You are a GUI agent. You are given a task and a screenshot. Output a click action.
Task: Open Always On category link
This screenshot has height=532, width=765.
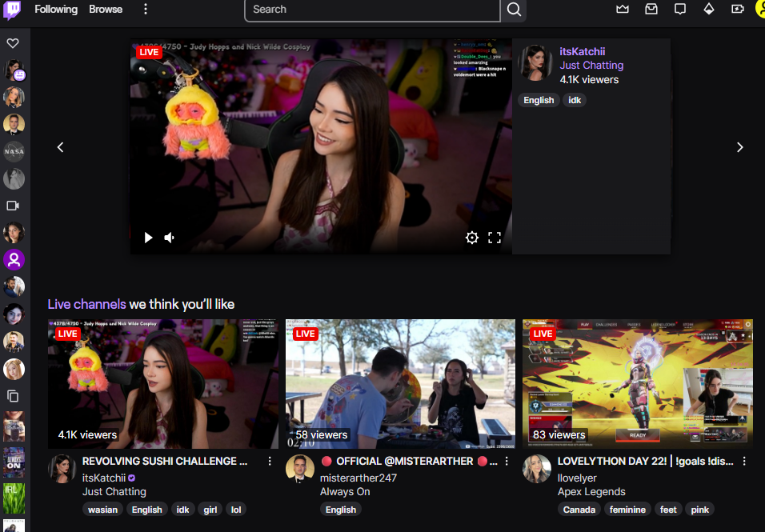[345, 491]
